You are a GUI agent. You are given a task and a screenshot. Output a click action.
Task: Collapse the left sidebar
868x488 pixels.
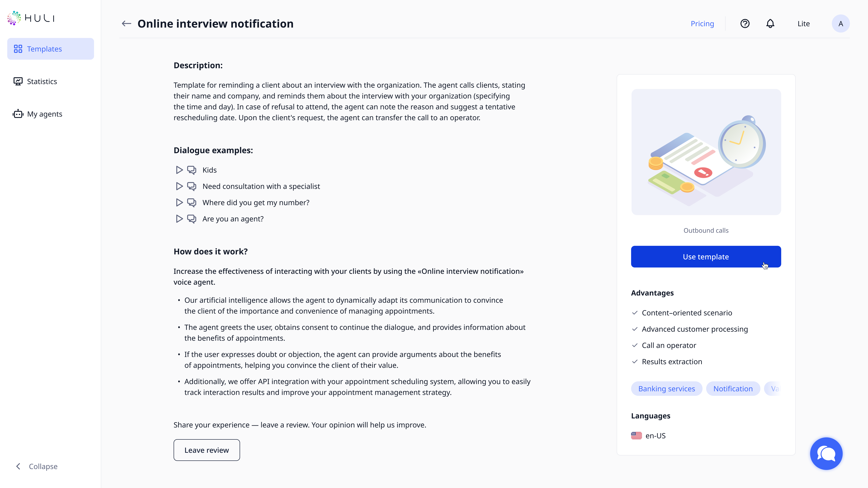pos(37,466)
